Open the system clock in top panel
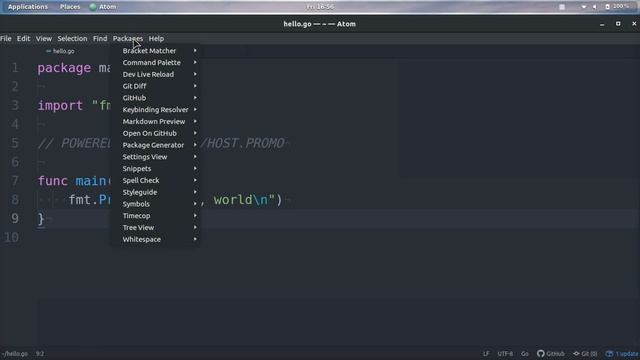This screenshot has height=360, width=640. 320,7
